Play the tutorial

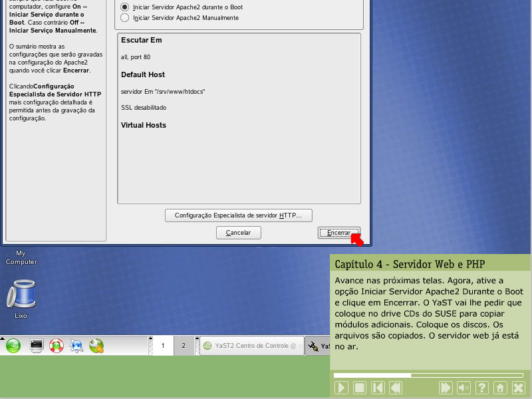click(341, 387)
